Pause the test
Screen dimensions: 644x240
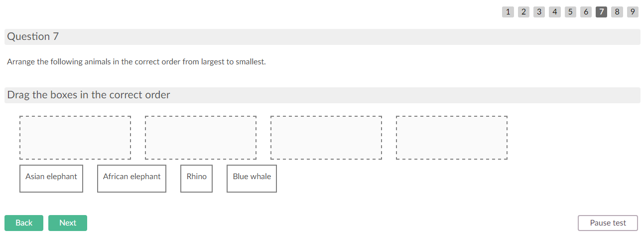(608, 223)
